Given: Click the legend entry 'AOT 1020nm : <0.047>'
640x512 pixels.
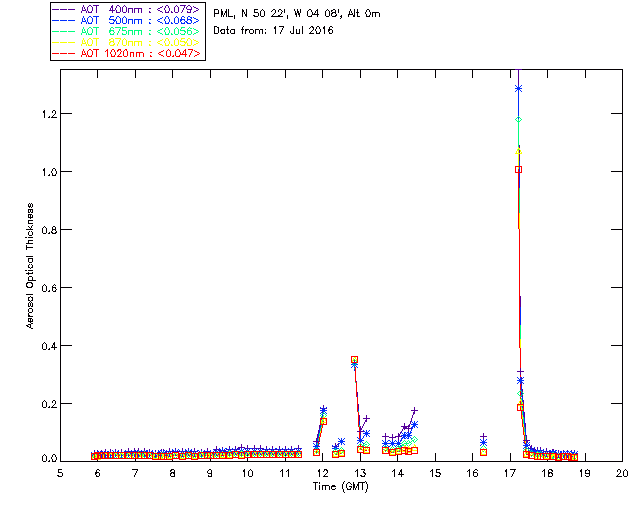Looking at the screenshot, I should pos(126,53).
